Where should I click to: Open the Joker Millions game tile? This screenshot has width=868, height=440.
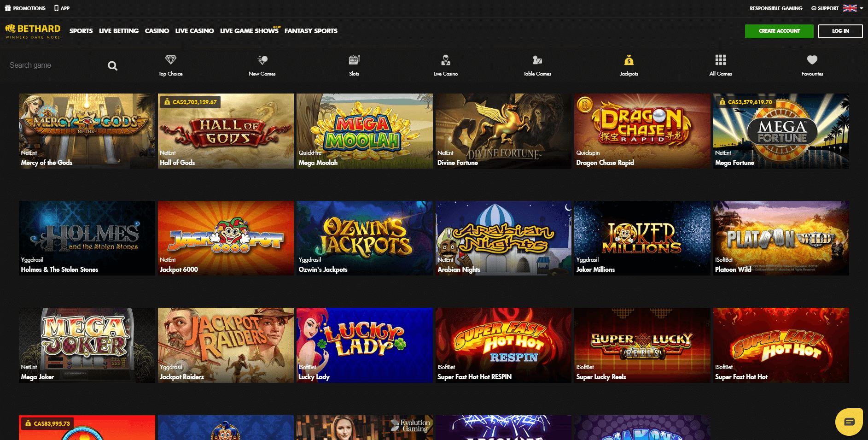(642, 238)
